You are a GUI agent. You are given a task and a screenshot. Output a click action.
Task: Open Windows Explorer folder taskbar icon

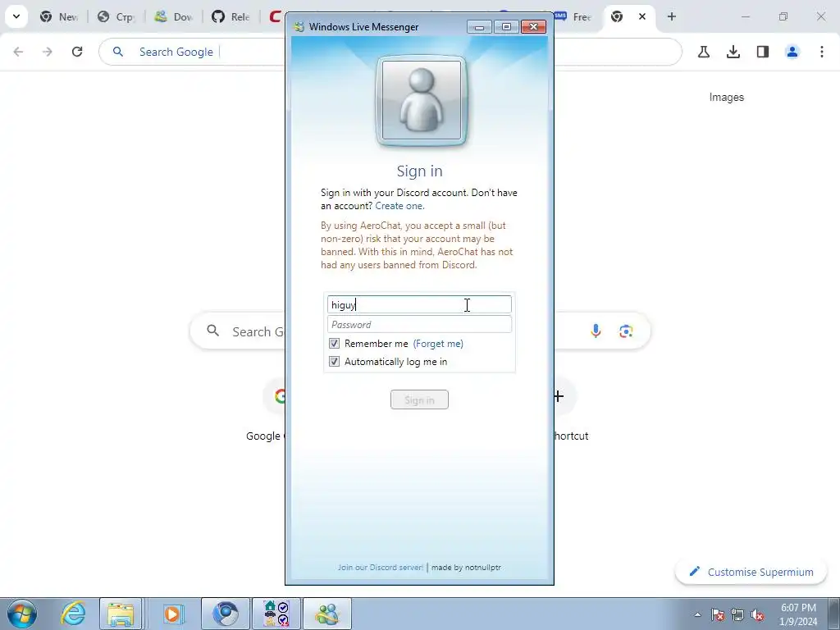click(x=121, y=614)
